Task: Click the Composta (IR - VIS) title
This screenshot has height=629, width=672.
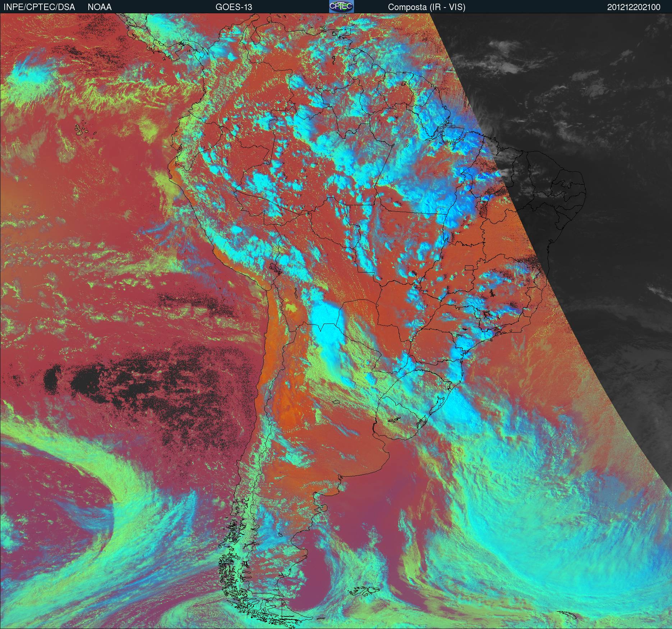Action: point(427,7)
